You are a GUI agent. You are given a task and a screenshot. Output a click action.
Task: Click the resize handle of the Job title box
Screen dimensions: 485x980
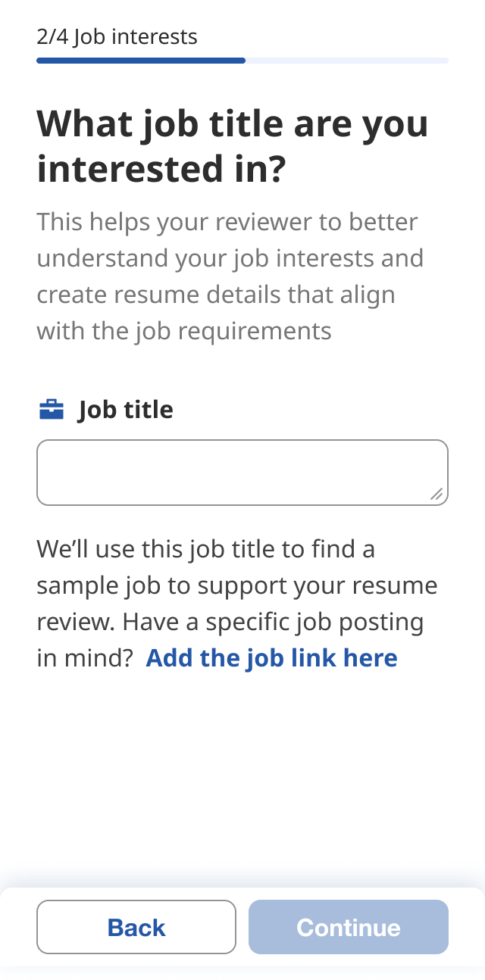pyautogui.click(x=436, y=494)
